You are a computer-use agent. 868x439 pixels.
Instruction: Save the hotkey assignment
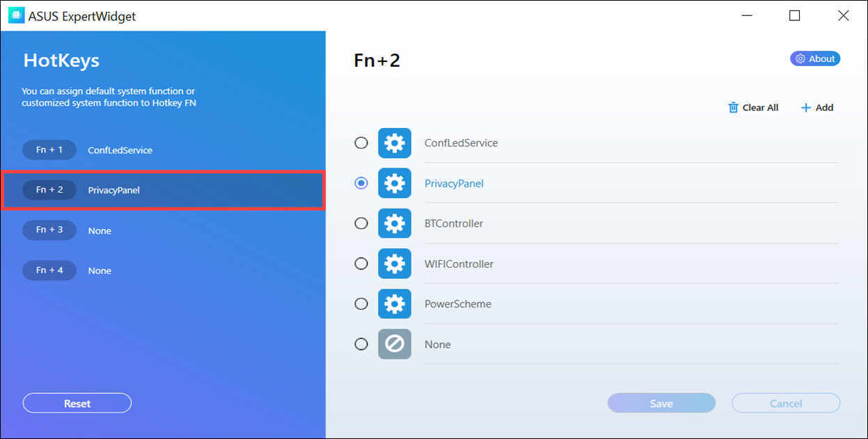(661, 404)
